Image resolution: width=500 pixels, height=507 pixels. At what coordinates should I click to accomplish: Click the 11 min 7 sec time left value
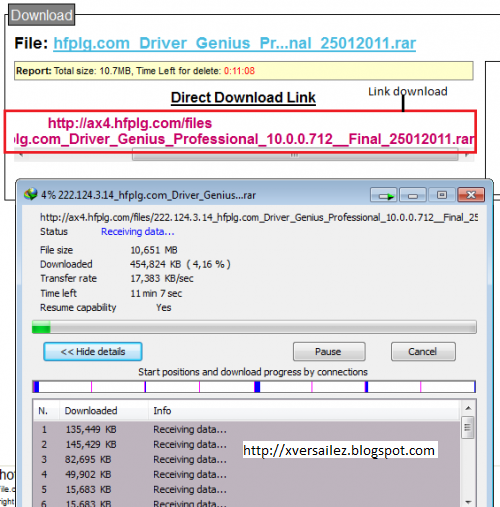(156, 293)
